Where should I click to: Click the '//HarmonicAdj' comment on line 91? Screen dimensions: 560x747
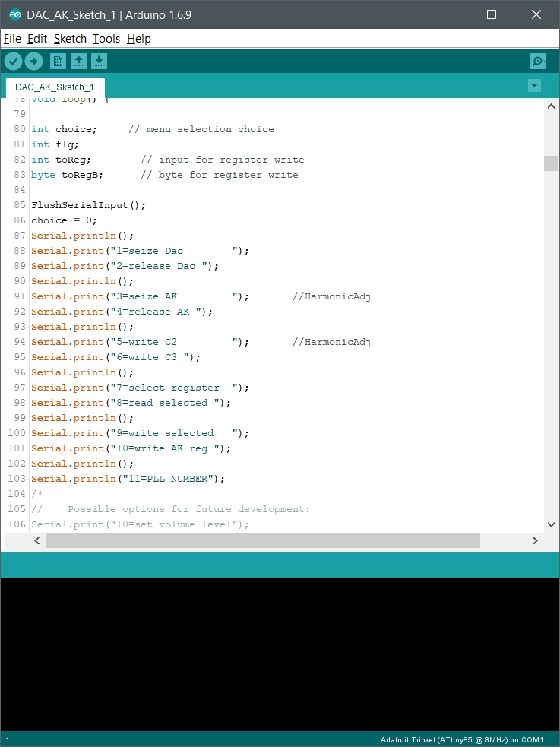click(x=332, y=297)
